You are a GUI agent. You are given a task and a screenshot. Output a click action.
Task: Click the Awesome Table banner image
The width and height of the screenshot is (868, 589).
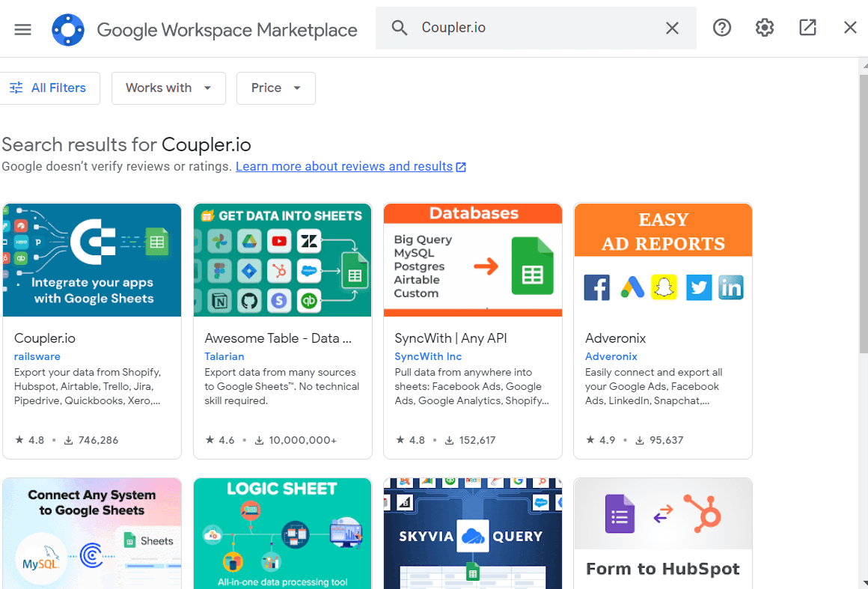[282, 260]
